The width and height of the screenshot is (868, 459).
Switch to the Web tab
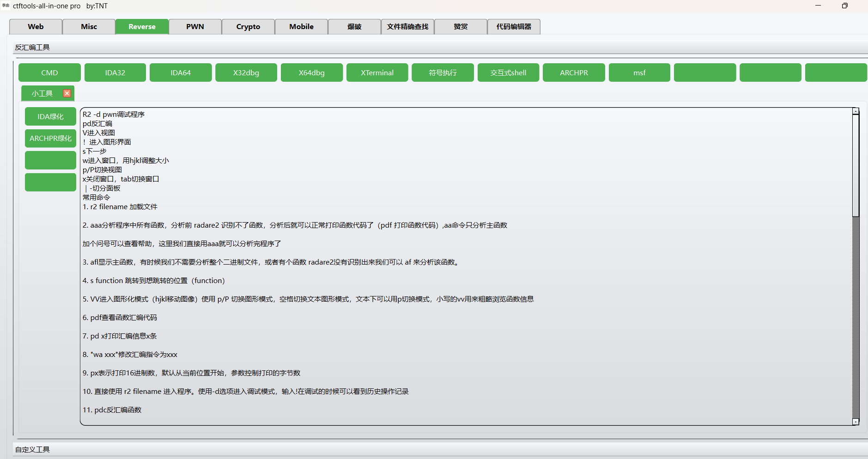pyautogui.click(x=36, y=26)
